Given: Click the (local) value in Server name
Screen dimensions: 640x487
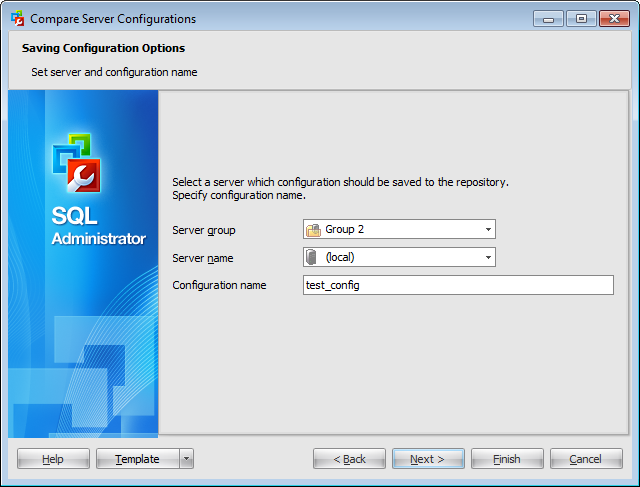Looking at the screenshot, I should coord(340,258).
